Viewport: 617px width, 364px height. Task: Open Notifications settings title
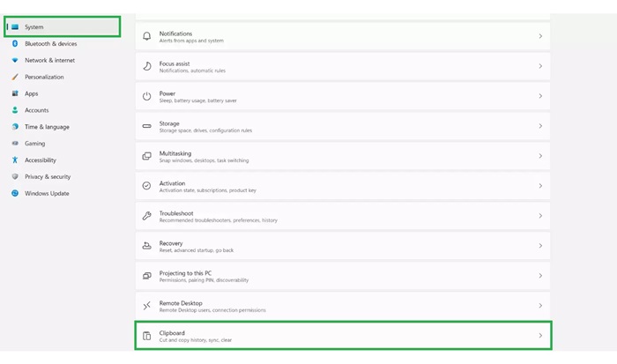pyautogui.click(x=175, y=33)
